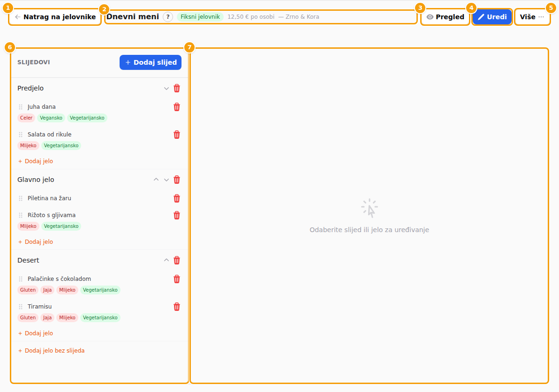Open the Više more options menu

(532, 17)
